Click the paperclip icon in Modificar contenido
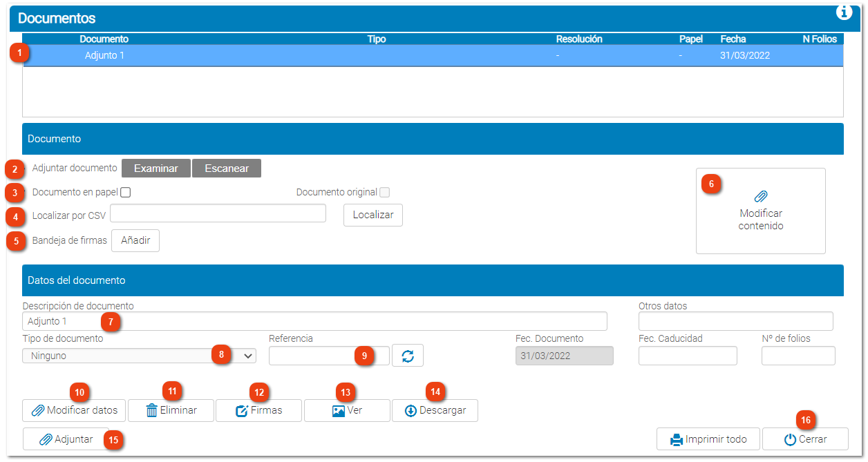This screenshot has height=462, width=868. point(761,196)
